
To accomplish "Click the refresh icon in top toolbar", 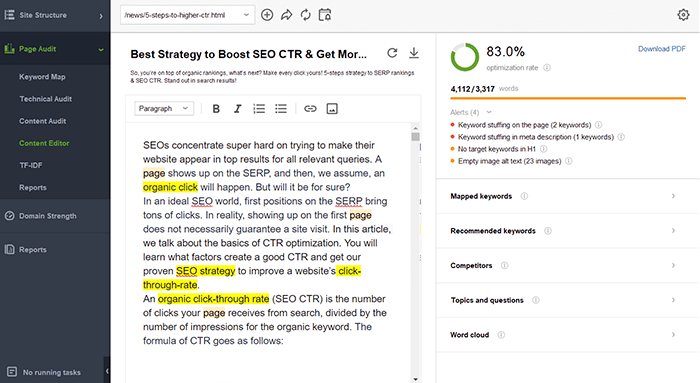I will click(305, 15).
